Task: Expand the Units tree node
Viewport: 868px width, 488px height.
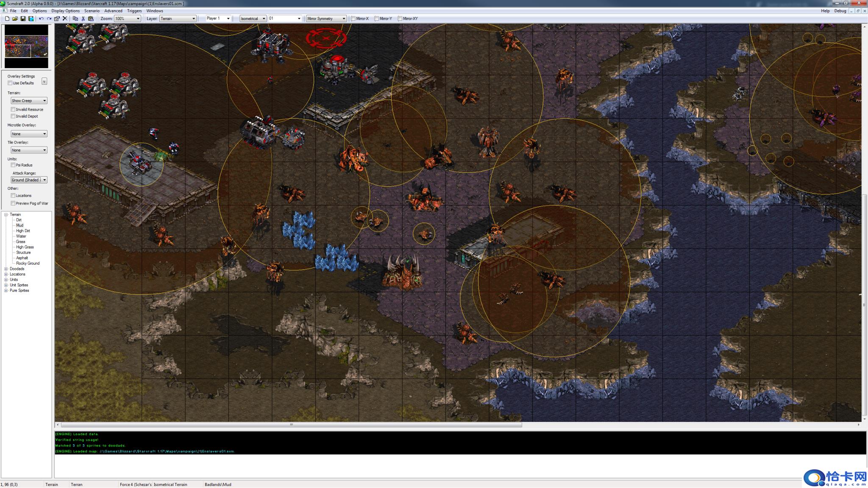Action: [6, 280]
